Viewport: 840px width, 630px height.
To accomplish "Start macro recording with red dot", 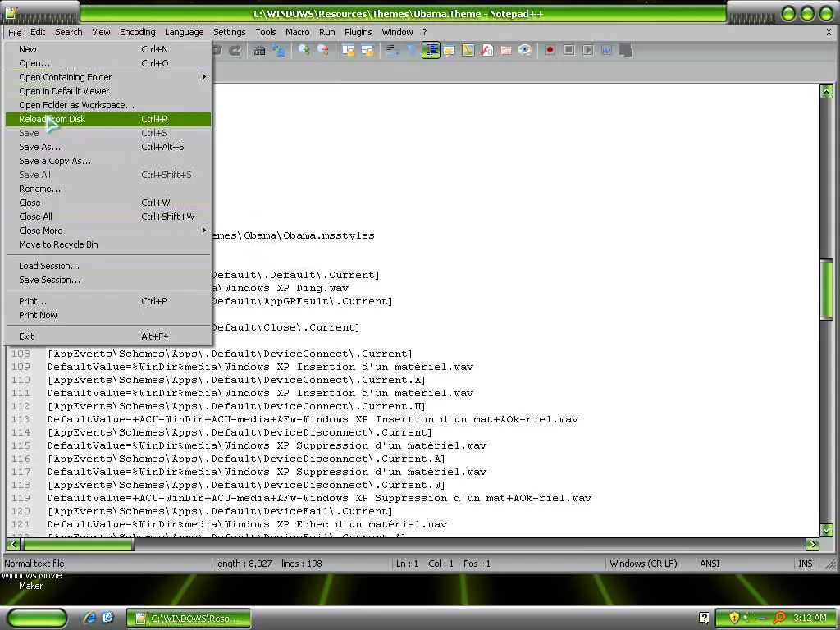I will (x=550, y=51).
